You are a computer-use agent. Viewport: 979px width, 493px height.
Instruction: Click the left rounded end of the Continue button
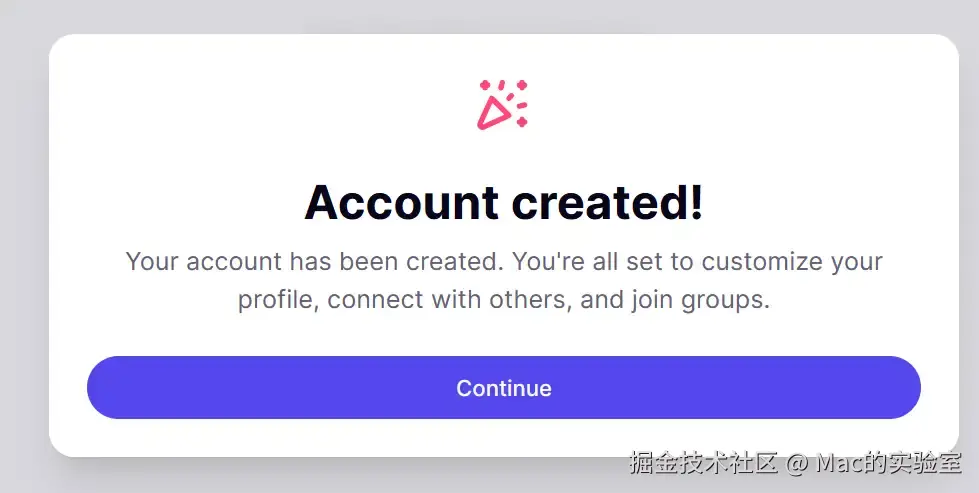pos(109,388)
